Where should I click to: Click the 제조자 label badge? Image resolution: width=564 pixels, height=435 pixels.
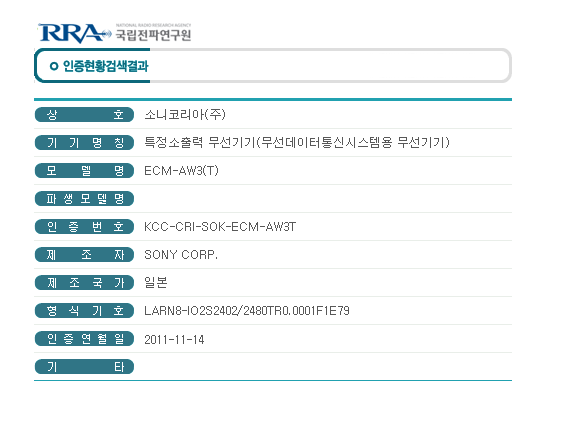click(84, 255)
